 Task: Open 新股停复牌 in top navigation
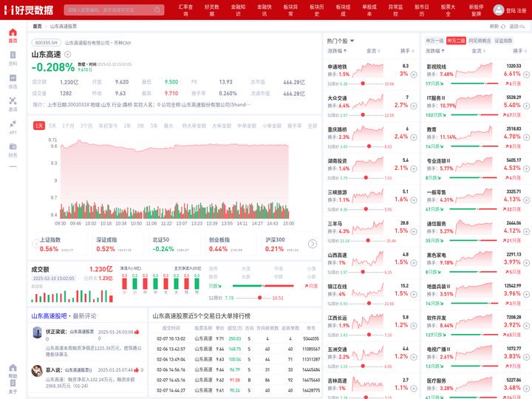point(476,10)
